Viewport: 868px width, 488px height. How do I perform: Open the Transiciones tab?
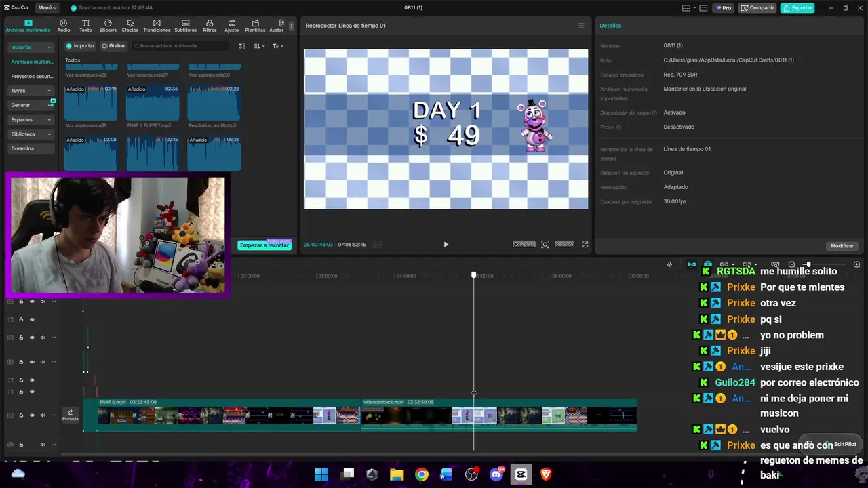(x=157, y=26)
